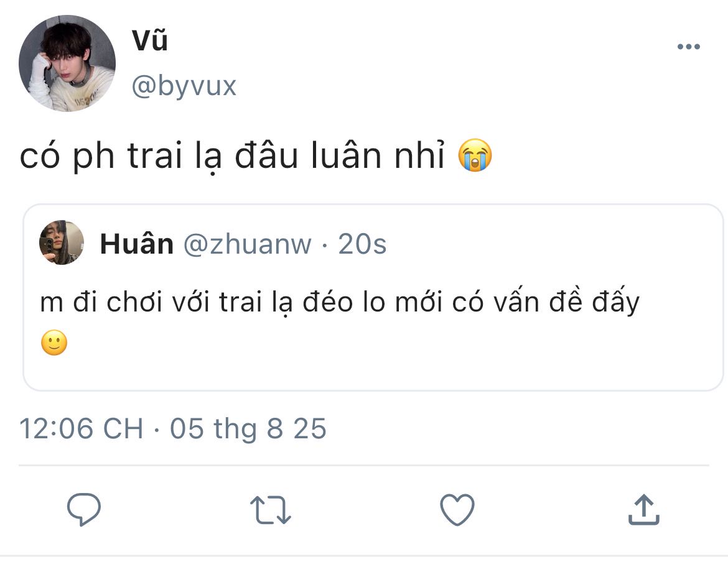This screenshot has width=728, height=567.
Task: Retweet this post using the arrows icon
Action: (x=271, y=510)
